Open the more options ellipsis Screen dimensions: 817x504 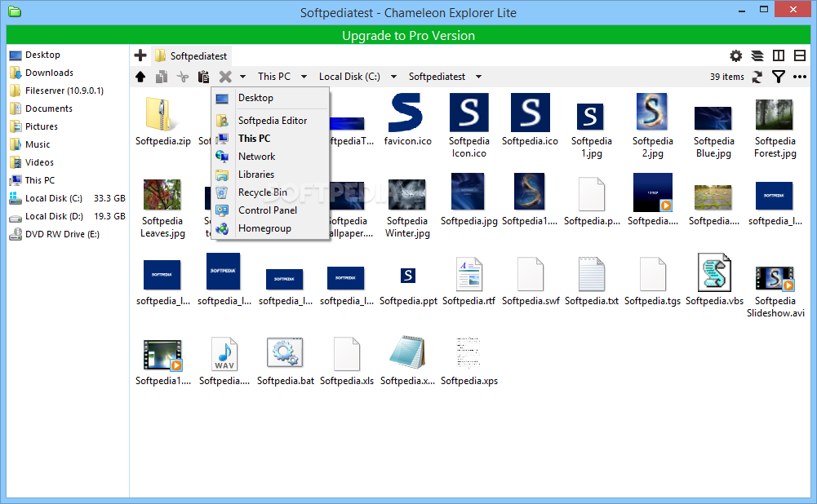click(800, 77)
